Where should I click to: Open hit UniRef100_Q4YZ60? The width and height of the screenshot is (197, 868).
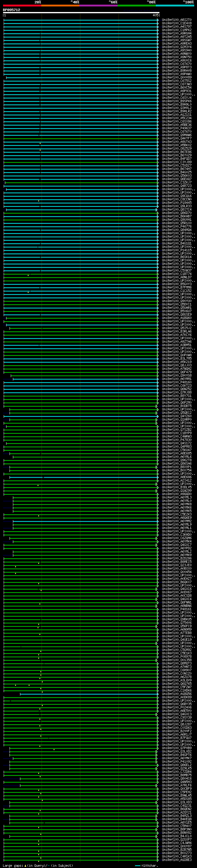point(177,416)
